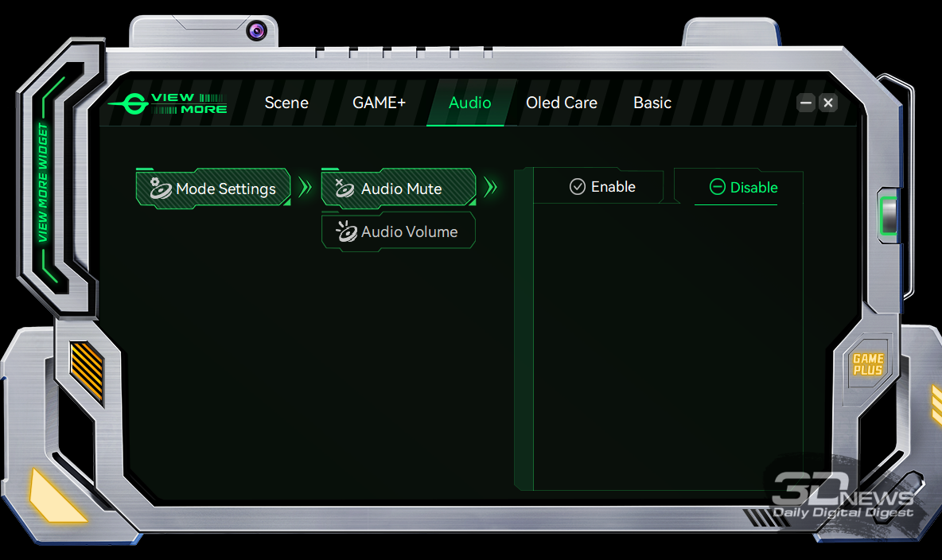The image size is (942, 560).
Task: Open the Basic tab
Action: 652,103
